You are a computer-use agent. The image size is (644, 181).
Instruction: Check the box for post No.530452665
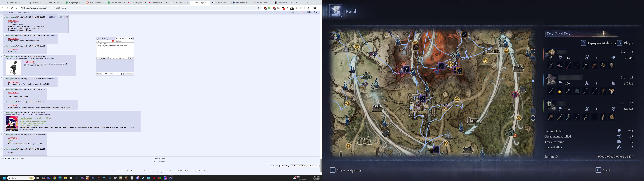[x=4, y=89]
